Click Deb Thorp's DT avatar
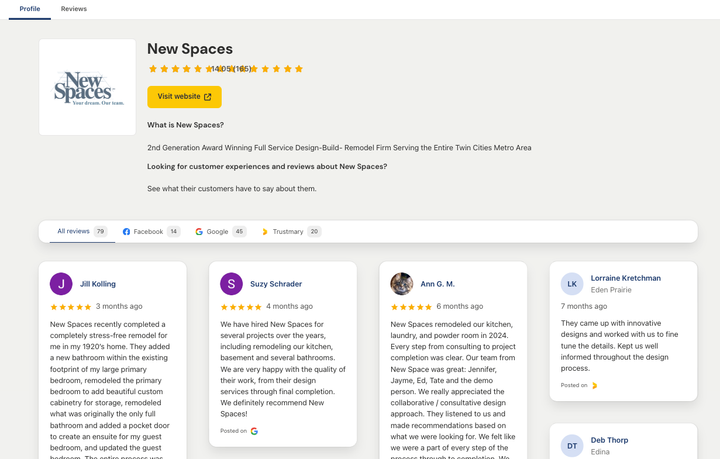The image size is (720, 459). (x=572, y=445)
